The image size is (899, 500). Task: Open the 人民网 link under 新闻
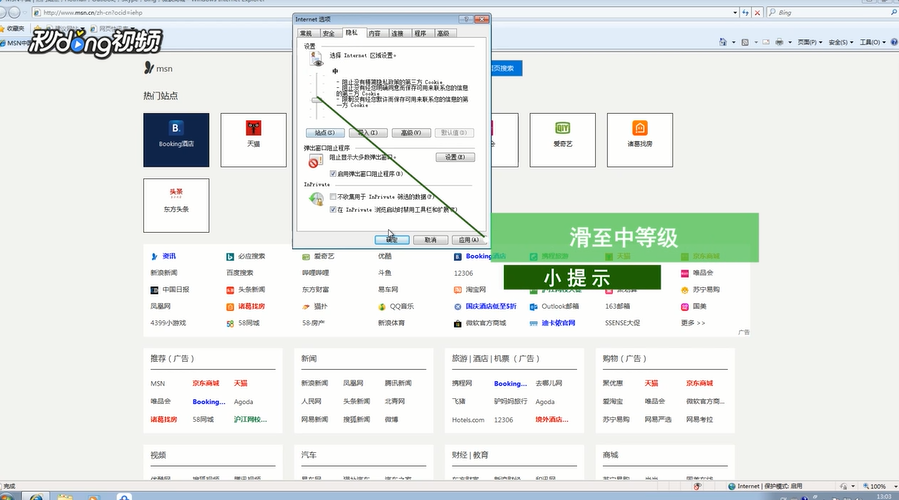[311, 401]
